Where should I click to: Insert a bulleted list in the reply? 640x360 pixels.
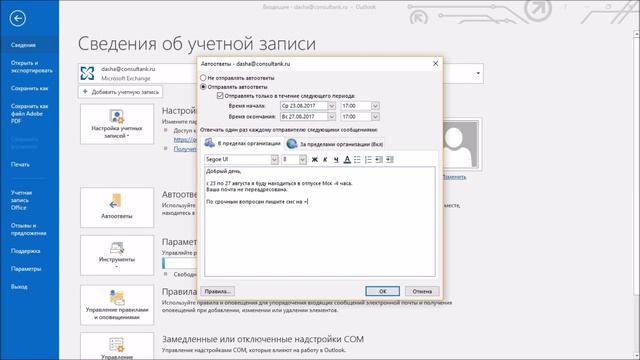(358, 160)
